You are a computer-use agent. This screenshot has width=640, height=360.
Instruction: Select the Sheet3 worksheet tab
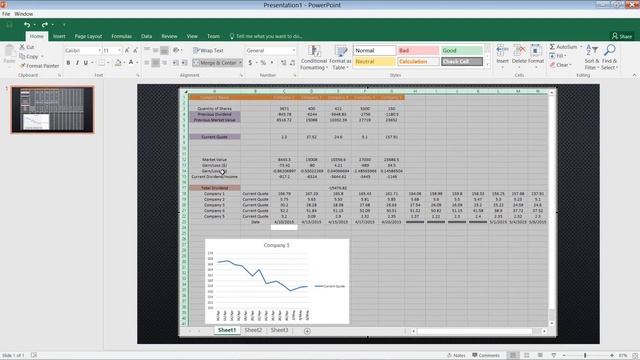click(x=279, y=330)
